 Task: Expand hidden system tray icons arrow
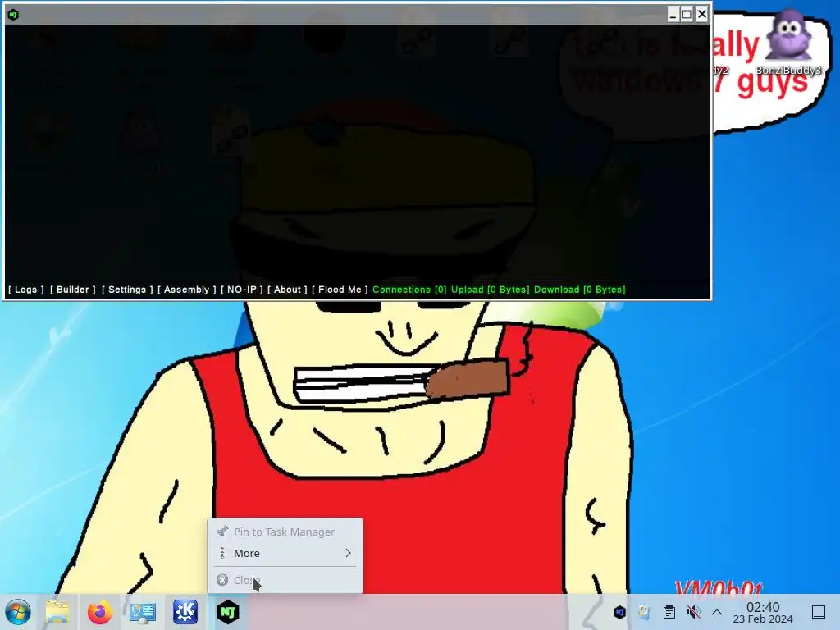(x=717, y=612)
